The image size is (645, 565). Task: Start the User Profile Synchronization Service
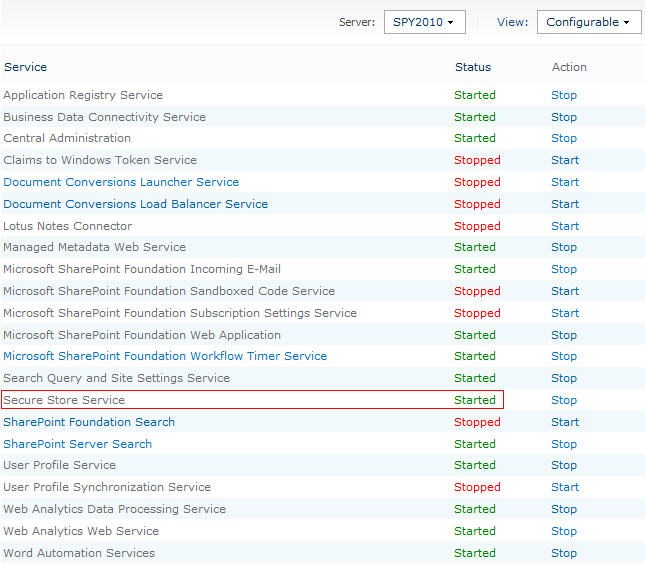coord(565,487)
